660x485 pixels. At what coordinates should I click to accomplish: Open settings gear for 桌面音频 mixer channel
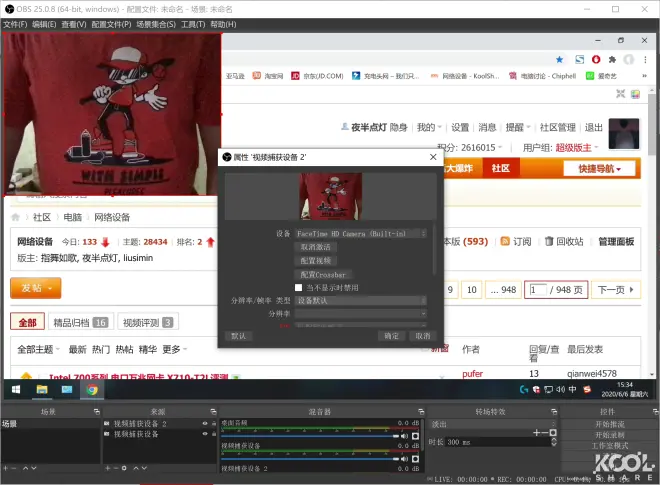tap(415, 436)
